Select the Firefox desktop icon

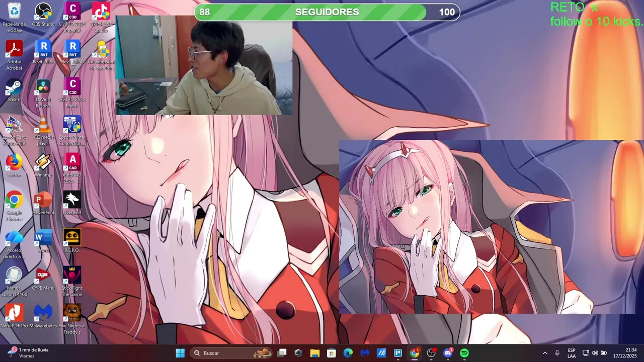click(x=14, y=166)
